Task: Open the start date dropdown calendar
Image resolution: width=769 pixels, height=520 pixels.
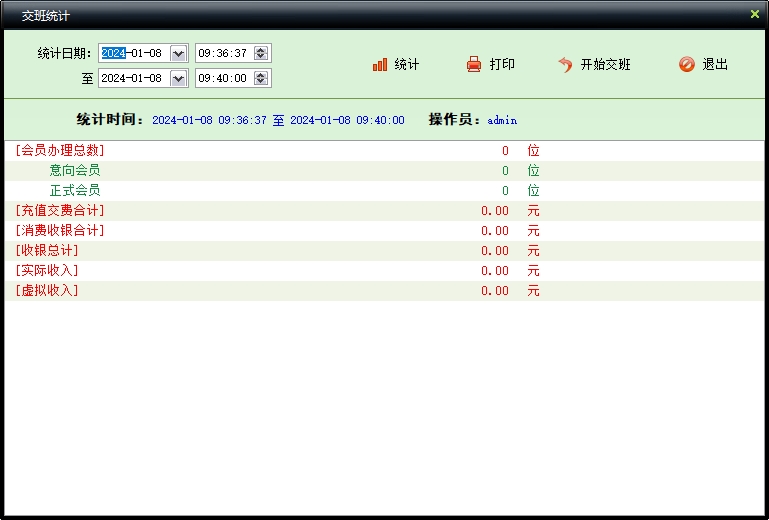Action: tap(179, 54)
